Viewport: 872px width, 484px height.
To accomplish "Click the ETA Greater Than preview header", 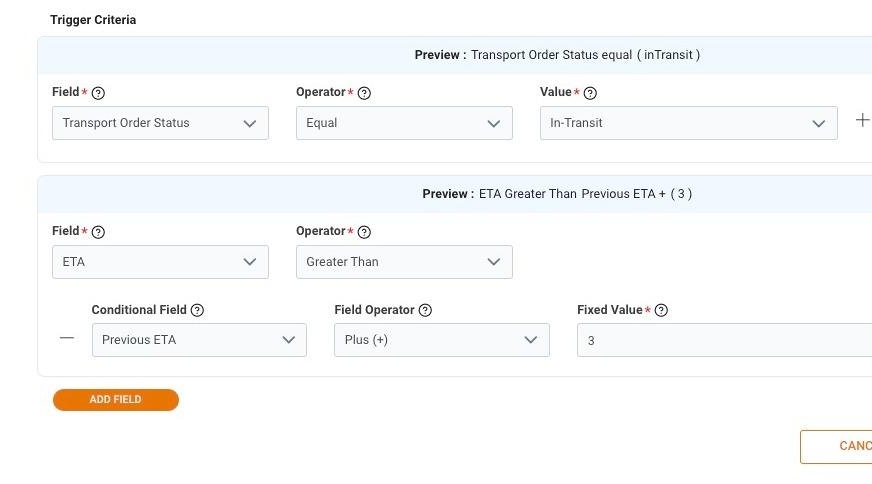I will click(556, 194).
